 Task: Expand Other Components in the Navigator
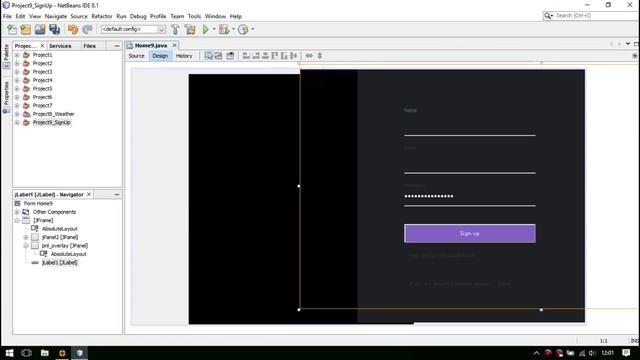[17, 212]
